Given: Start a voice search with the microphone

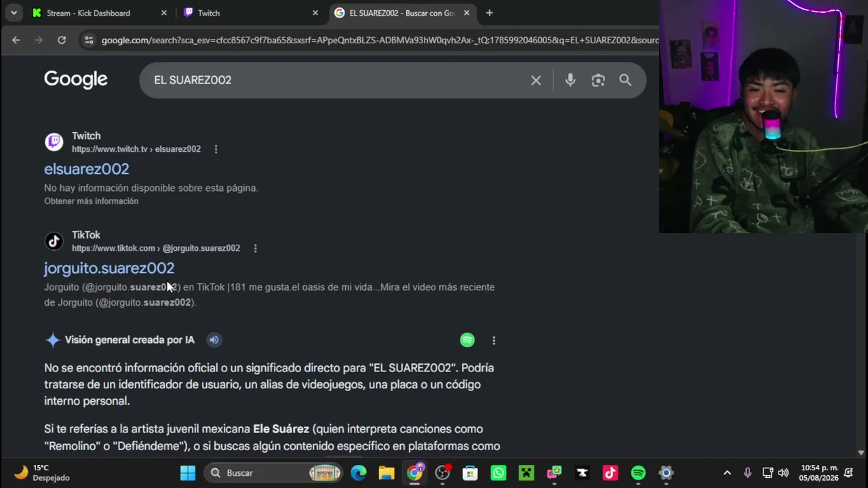Looking at the screenshot, I should click(x=570, y=80).
